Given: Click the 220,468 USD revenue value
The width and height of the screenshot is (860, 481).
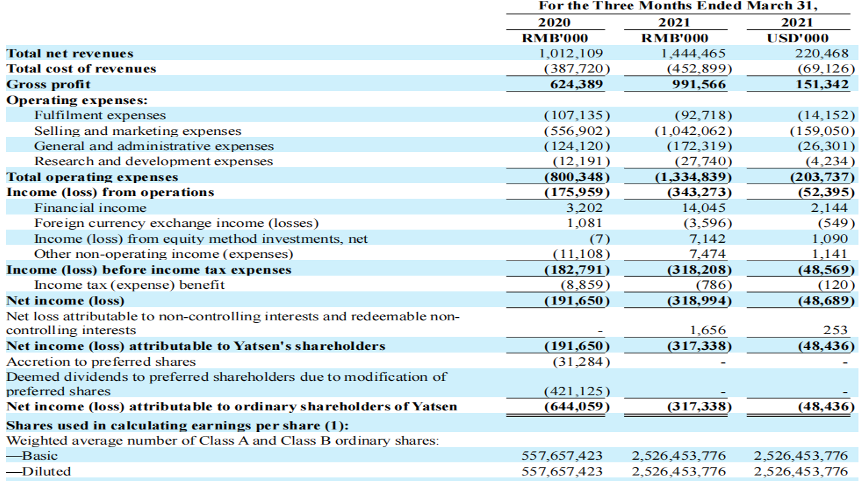Looking at the screenshot, I should click(x=822, y=53).
